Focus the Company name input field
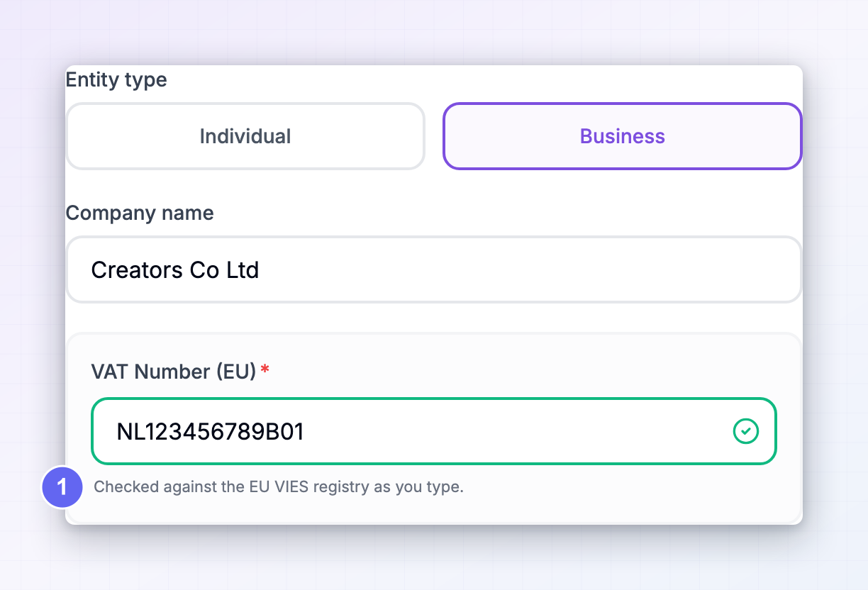 pyautogui.click(x=434, y=269)
